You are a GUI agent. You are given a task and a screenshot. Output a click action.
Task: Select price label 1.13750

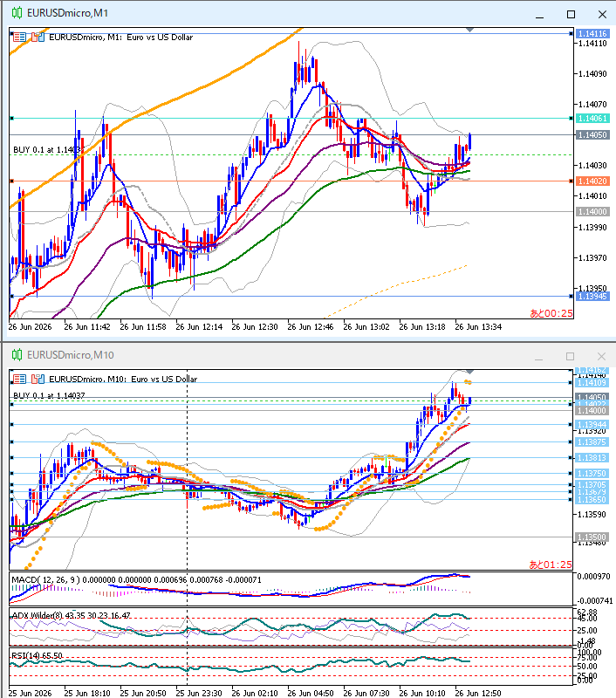(x=592, y=473)
